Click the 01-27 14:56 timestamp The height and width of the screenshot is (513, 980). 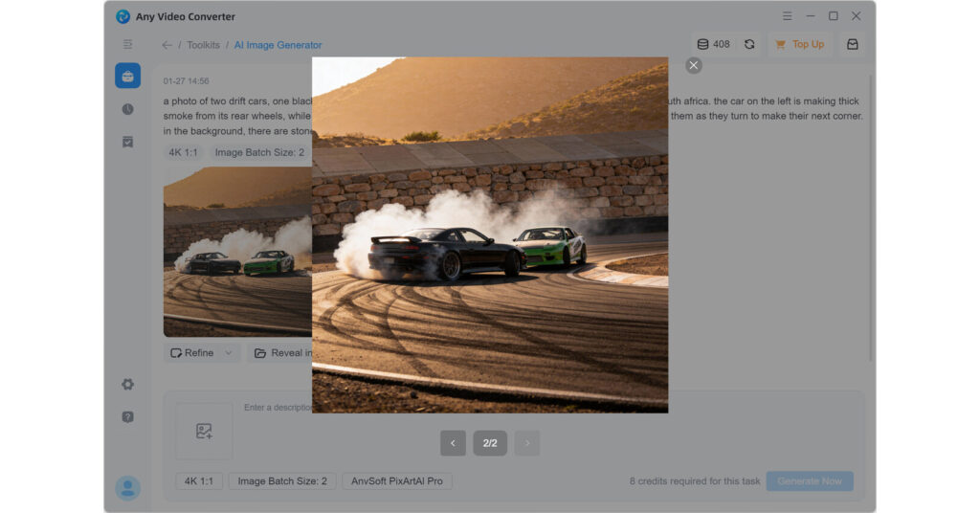click(x=187, y=81)
